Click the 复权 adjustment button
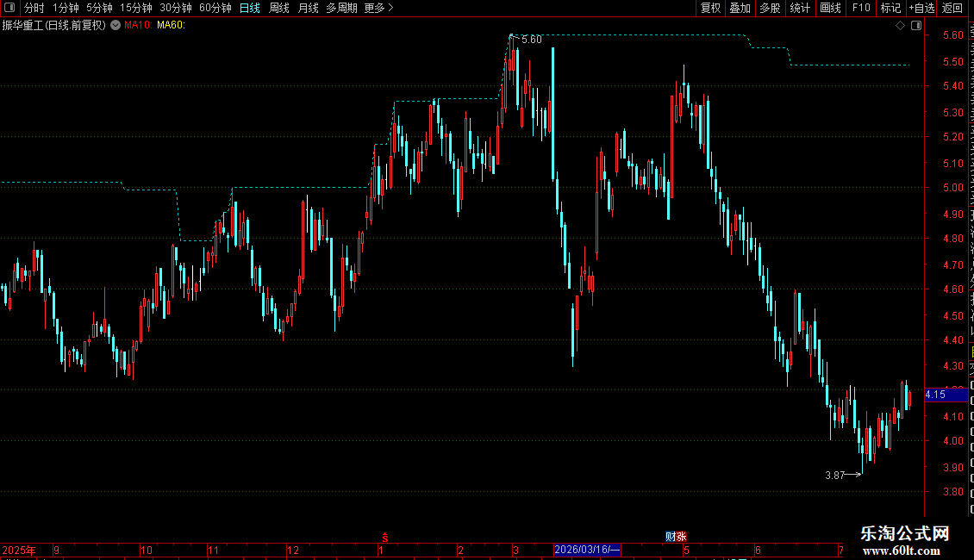The height and width of the screenshot is (560, 974). tap(710, 8)
